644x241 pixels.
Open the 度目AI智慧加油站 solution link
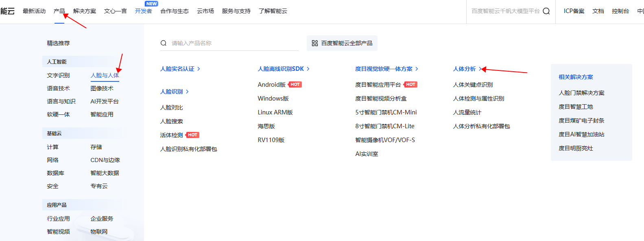click(582, 134)
